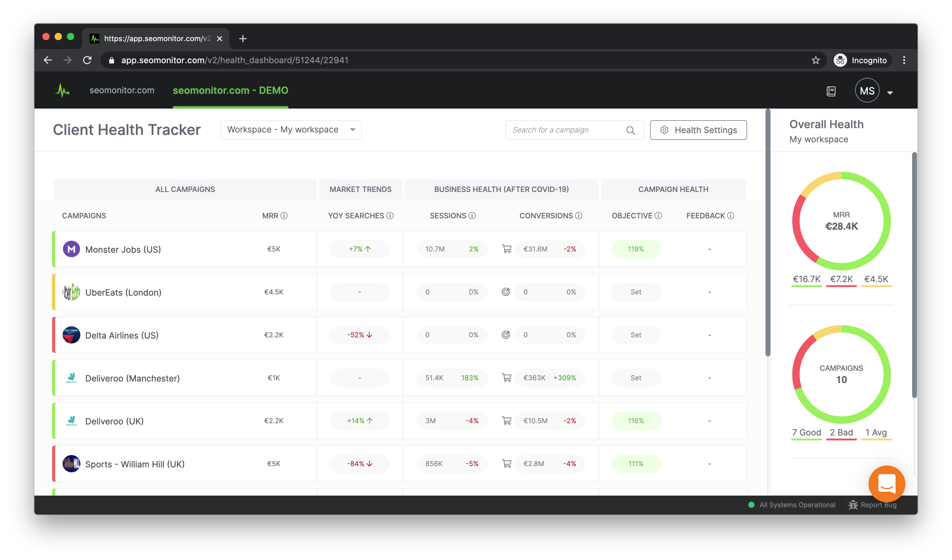This screenshot has width=952, height=560.
Task: Click the MRR info icon
Action: (284, 216)
